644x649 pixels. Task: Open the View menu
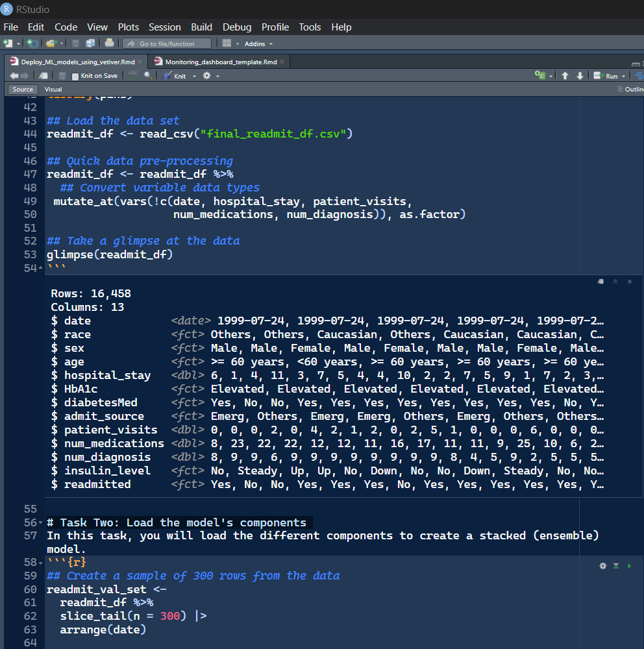[x=97, y=27]
